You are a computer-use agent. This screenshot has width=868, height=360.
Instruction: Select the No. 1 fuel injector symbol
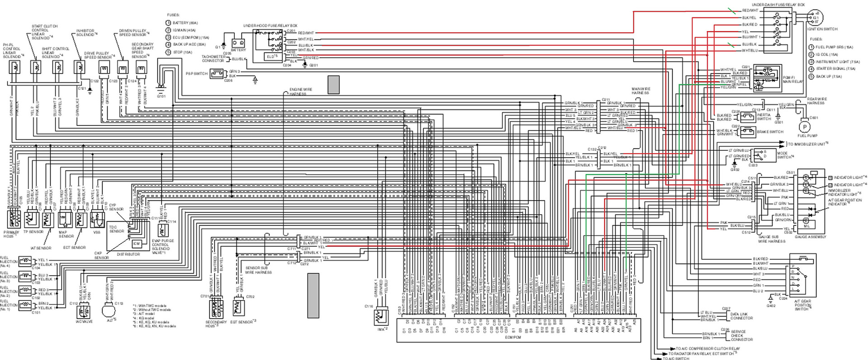[24, 306]
